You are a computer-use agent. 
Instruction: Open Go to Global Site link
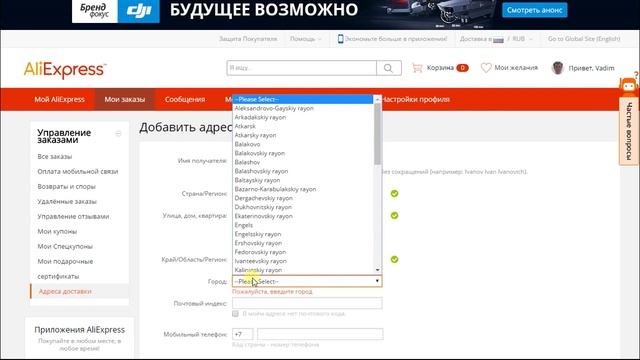[584, 39]
